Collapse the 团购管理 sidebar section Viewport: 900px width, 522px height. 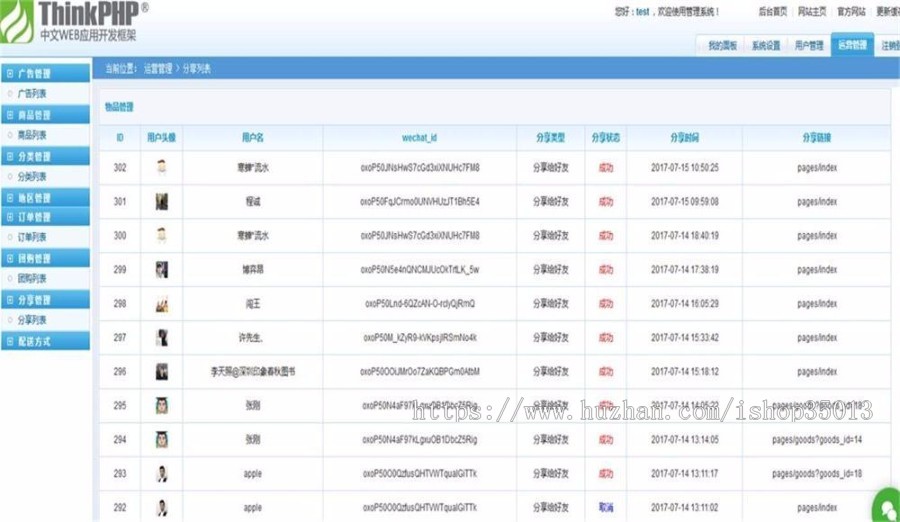pos(45,258)
